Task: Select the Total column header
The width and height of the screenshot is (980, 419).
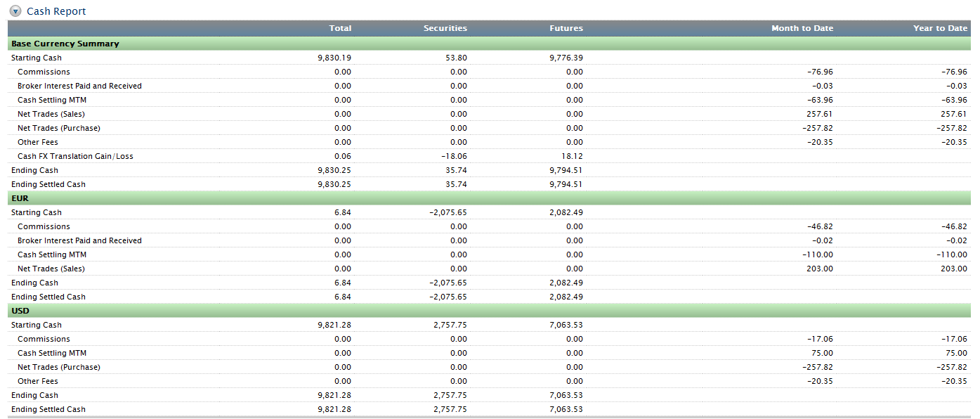Action: [x=340, y=28]
